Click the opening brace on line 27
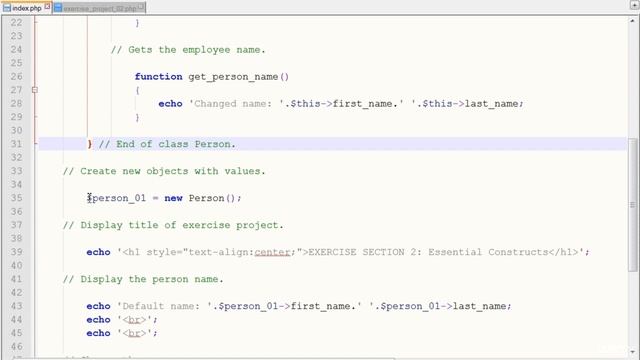The height and width of the screenshot is (360, 640). click(x=138, y=90)
